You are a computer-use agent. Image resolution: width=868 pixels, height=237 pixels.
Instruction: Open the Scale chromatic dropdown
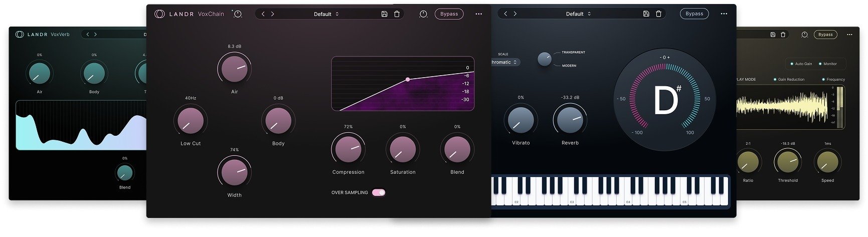coord(505,62)
